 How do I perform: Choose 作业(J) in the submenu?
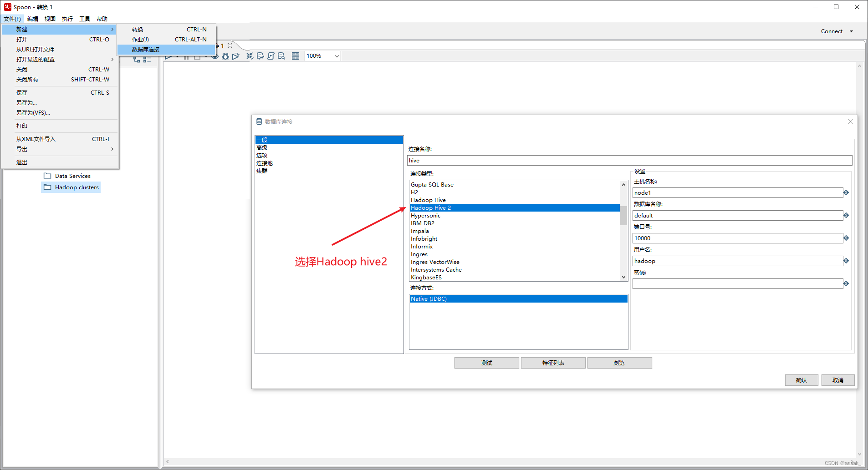(x=166, y=39)
